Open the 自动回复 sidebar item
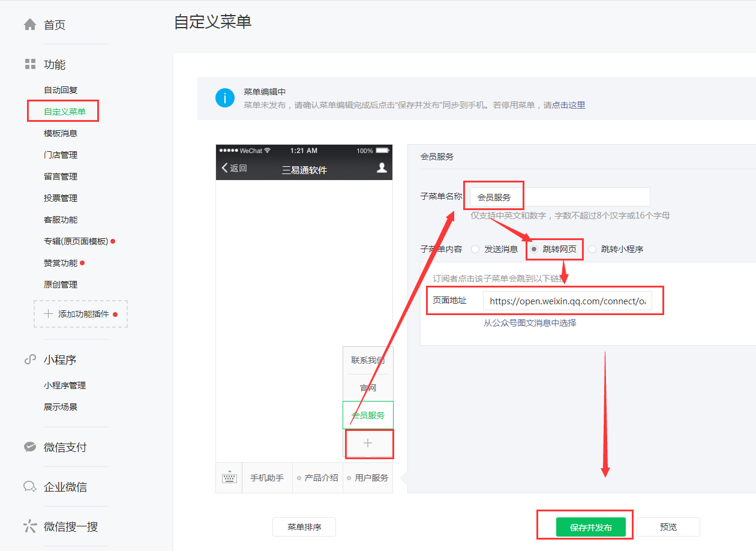The image size is (756, 551). click(x=61, y=90)
